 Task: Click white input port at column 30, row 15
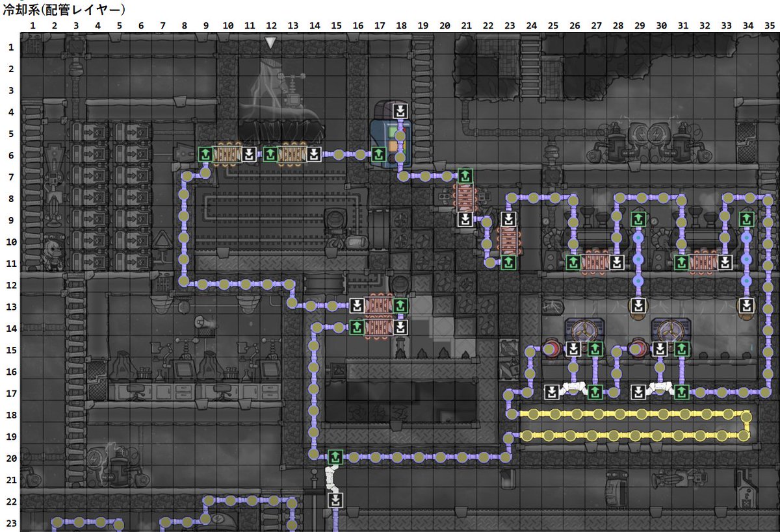coord(660,349)
